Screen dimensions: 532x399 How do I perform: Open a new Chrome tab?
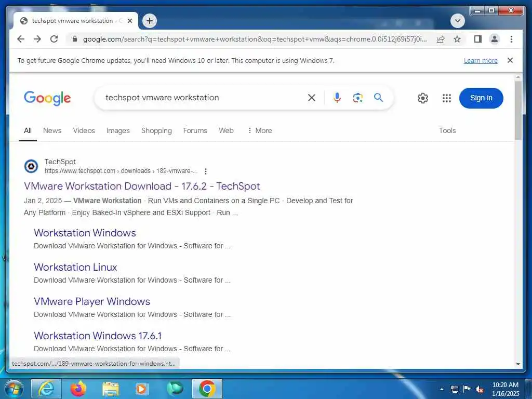pyautogui.click(x=150, y=21)
